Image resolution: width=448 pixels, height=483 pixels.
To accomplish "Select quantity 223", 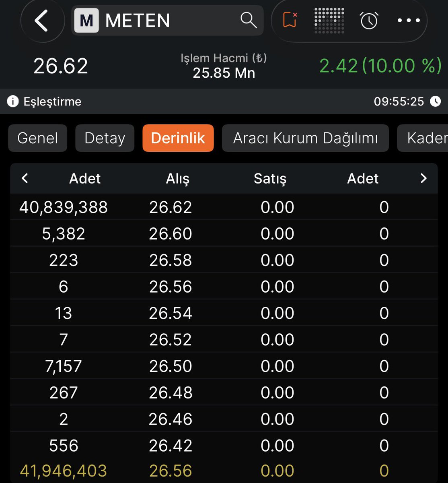I will pyautogui.click(x=64, y=260).
